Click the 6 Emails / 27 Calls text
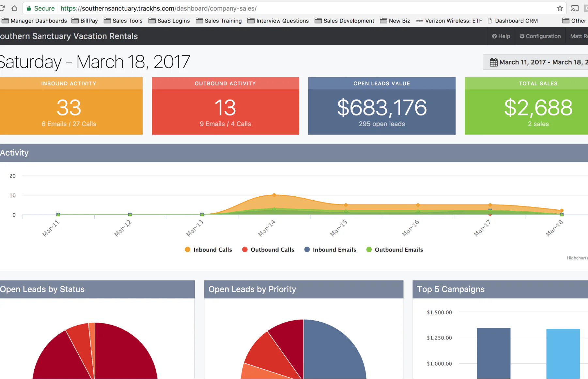This screenshot has height=379, width=588. (x=69, y=124)
